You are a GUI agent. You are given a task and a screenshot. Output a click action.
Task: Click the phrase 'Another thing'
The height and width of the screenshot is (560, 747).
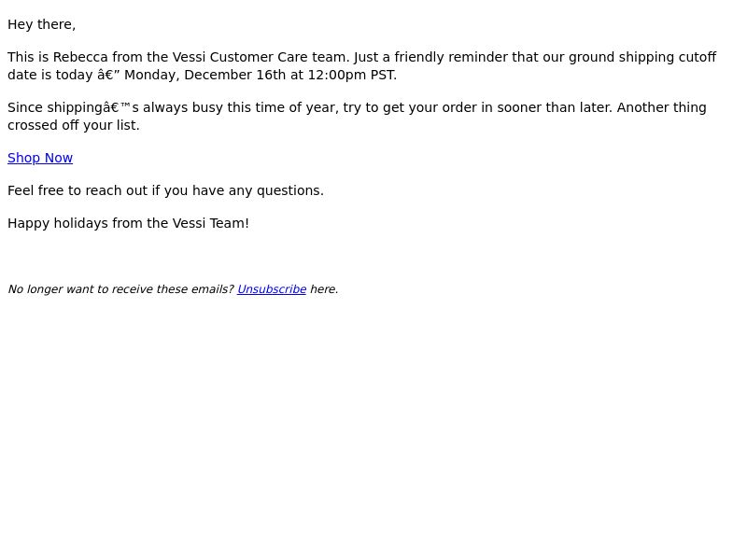pos(662,107)
